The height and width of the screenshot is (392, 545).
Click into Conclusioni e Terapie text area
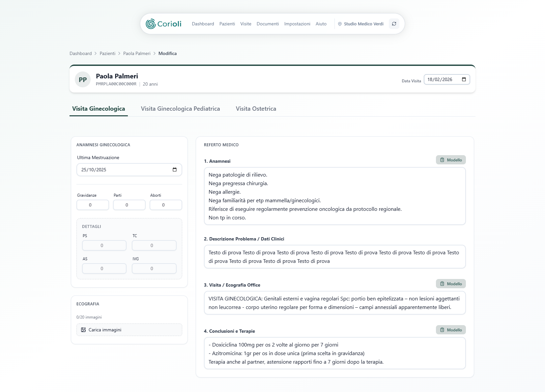[335, 353]
